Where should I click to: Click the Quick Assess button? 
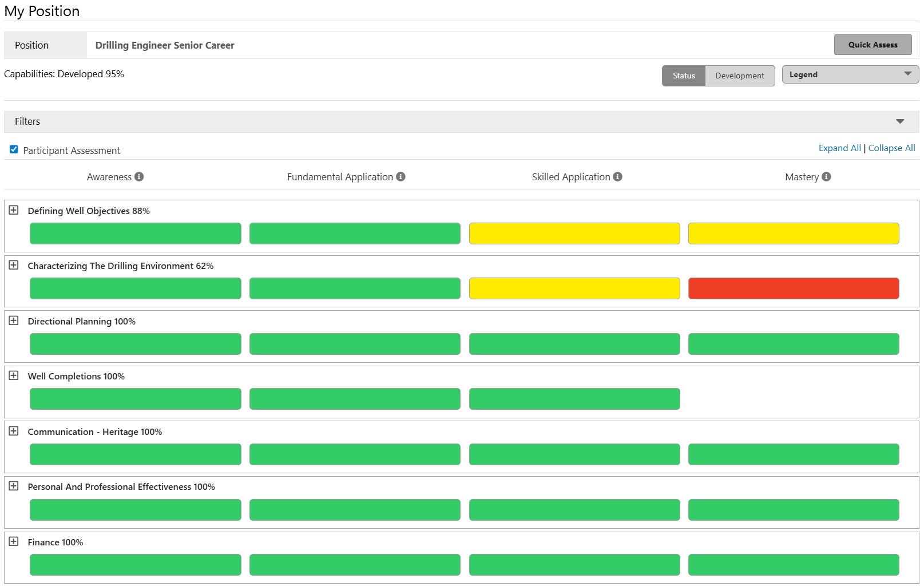[x=873, y=45]
